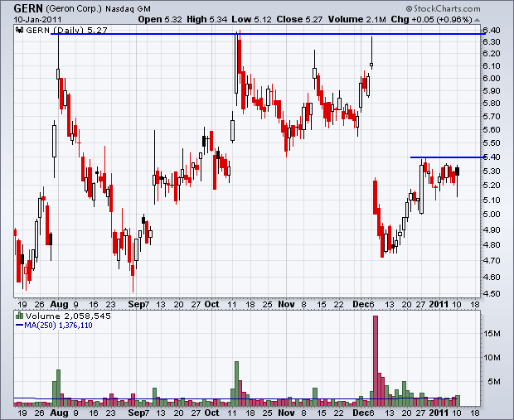Click the Close 5.27 value

point(299,20)
